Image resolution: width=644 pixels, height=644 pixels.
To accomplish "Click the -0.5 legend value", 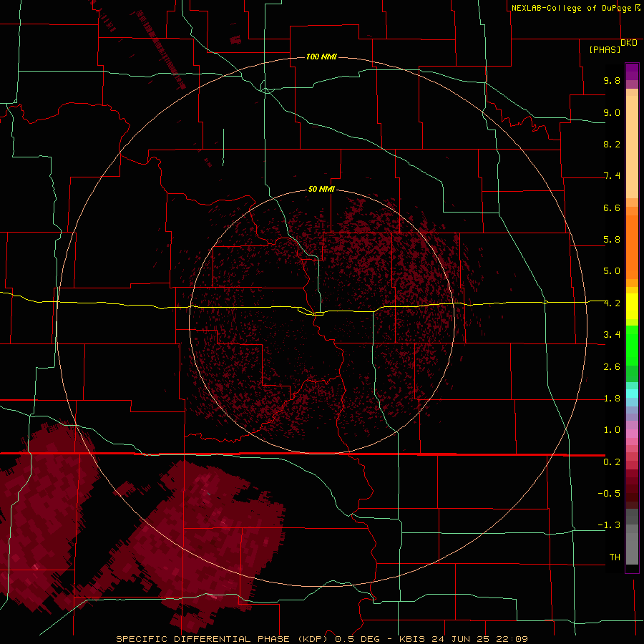I will [x=609, y=494].
